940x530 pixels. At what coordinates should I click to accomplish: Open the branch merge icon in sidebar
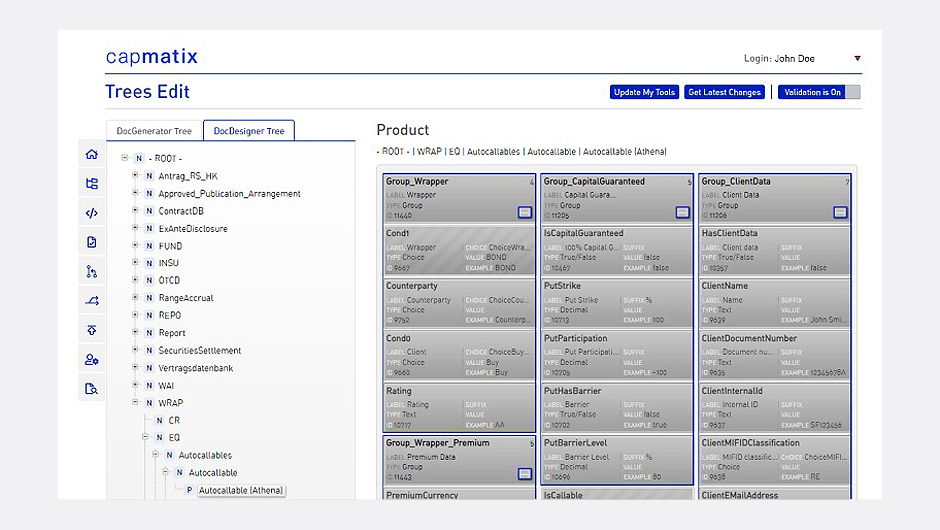point(92,272)
